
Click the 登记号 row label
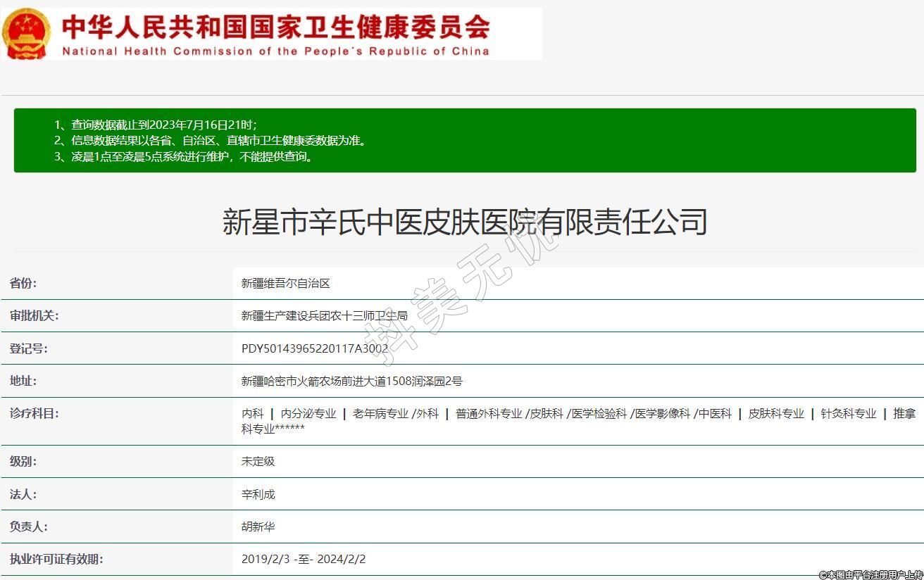28,348
